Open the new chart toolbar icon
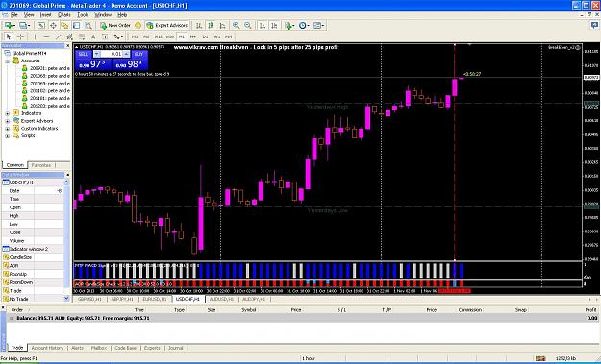 tap(9, 25)
